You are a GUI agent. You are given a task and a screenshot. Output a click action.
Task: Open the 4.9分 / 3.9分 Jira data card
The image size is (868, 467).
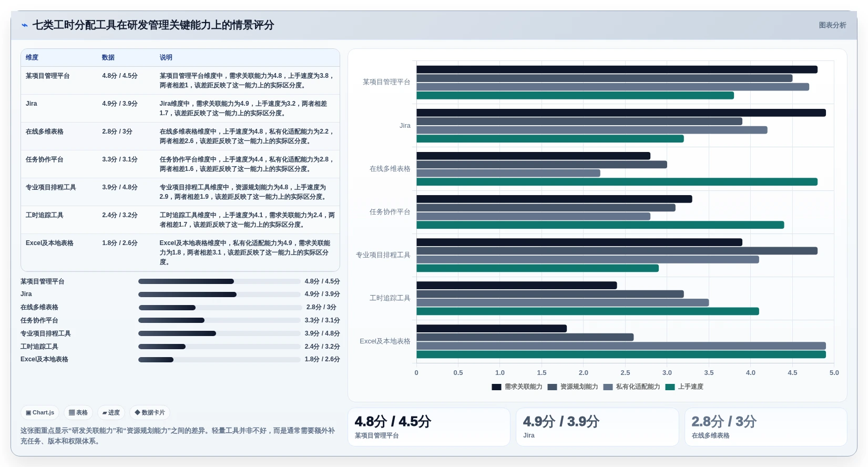(x=597, y=427)
